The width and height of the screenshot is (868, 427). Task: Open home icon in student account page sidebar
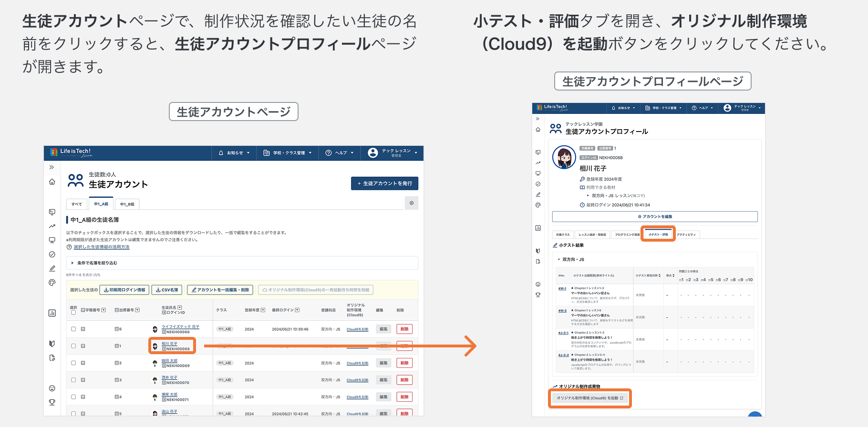click(x=52, y=182)
